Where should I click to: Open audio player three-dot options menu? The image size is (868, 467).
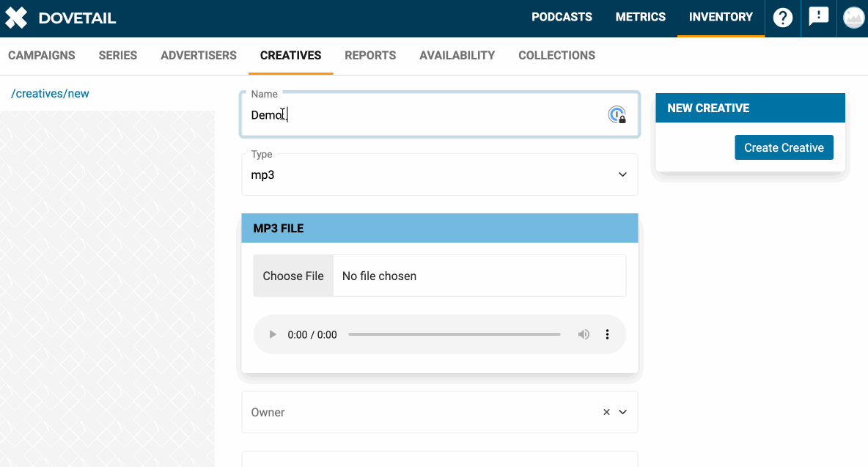point(607,335)
